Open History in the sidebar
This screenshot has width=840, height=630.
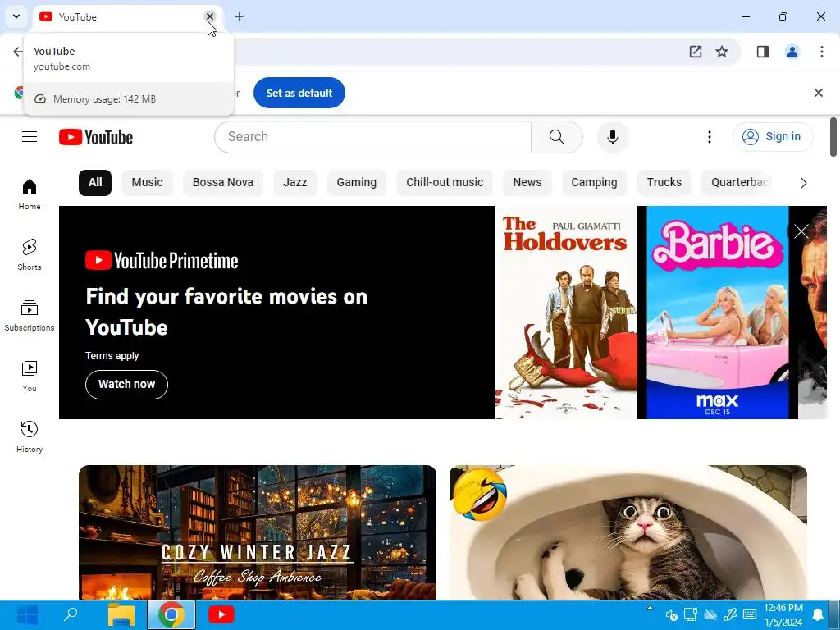[x=30, y=436]
